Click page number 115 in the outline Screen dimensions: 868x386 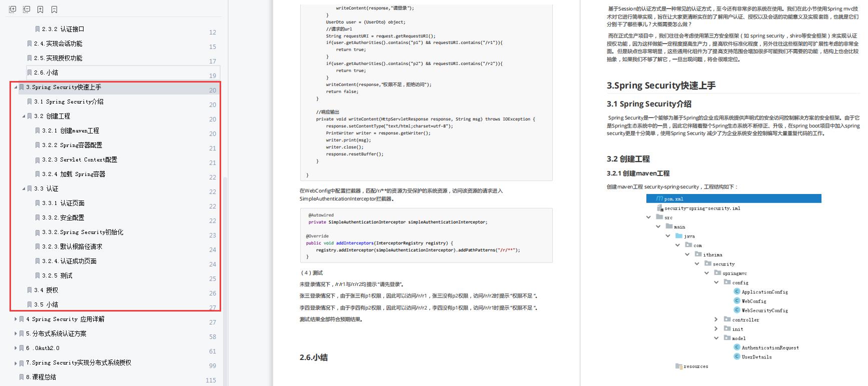coord(211,380)
